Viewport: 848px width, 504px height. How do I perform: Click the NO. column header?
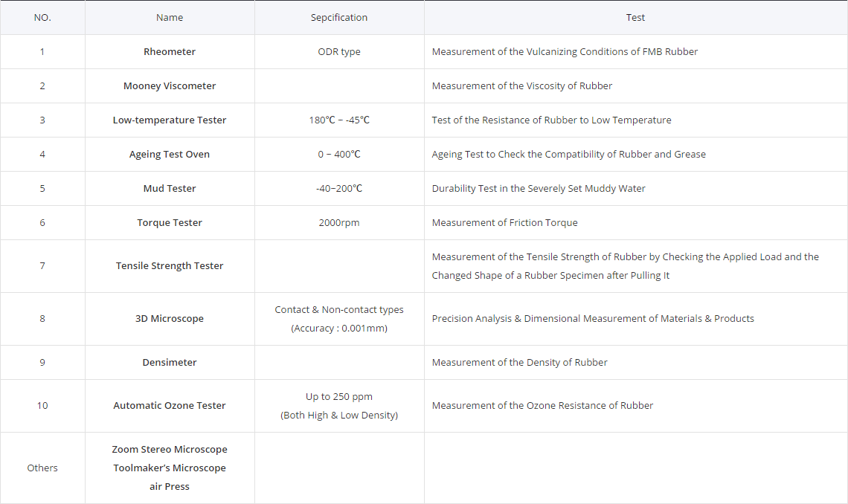coord(42,17)
